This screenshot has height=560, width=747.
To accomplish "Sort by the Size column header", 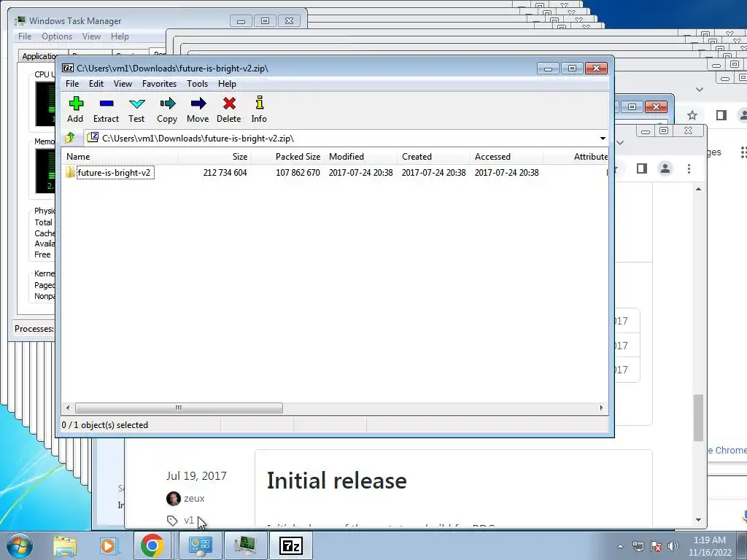I will click(215, 157).
